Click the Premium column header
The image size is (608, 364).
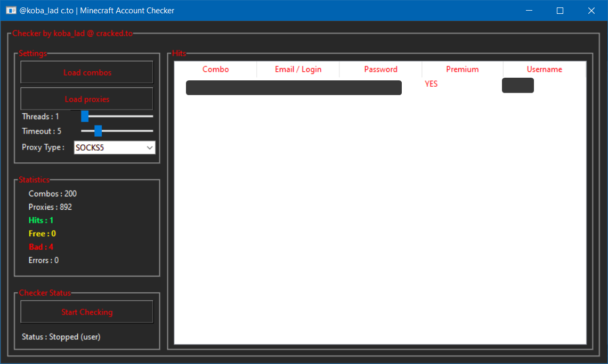pyautogui.click(x=462, y=69)
